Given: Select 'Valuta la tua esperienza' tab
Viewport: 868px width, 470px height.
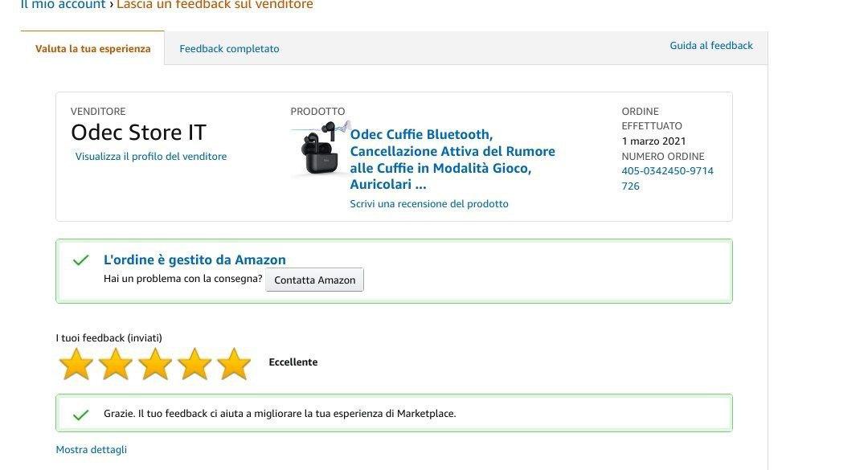Looking at the screenshot, I should tap(92, 49).
